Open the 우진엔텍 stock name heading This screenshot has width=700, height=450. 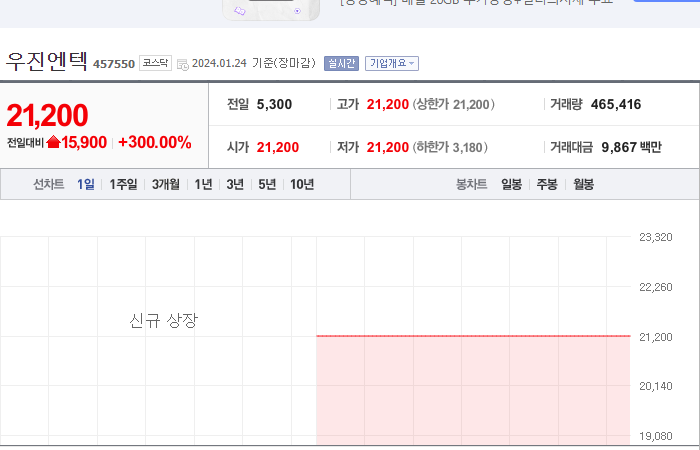point(46,61)
